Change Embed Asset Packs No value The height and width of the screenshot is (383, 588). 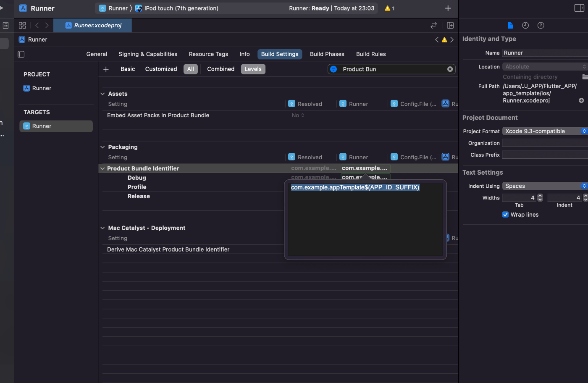(298, 115)
